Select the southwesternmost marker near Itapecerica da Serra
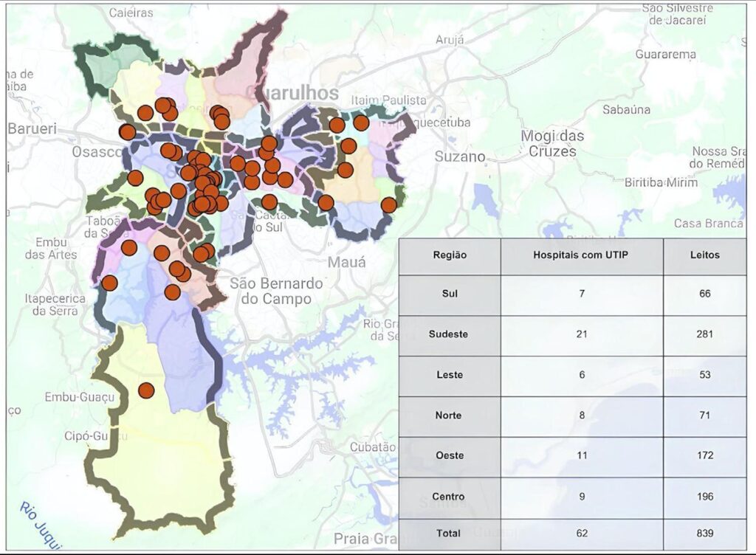Screen dimensions: 756x555 (109, 283)
